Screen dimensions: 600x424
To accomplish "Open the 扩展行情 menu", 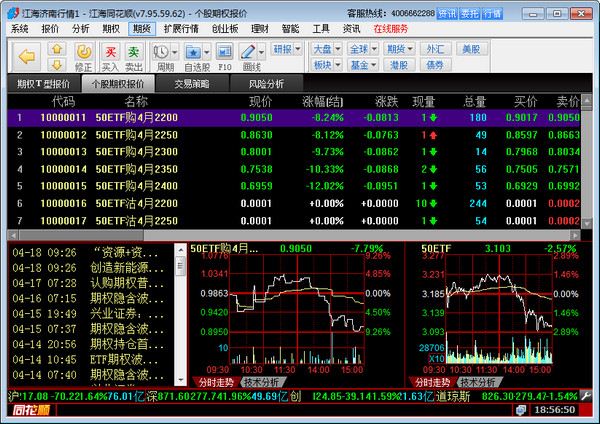I will click(x=181, y=29).
